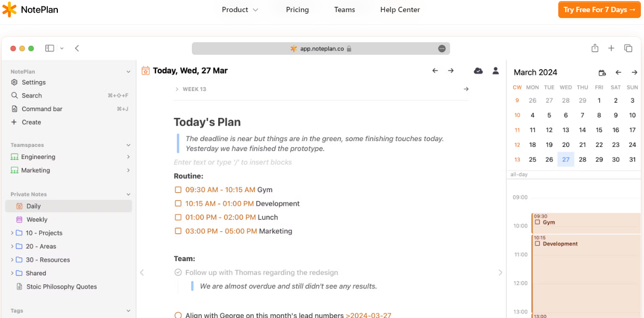644x318 pixels.
Task: Launch the Command bar
Action: point(43,109)
